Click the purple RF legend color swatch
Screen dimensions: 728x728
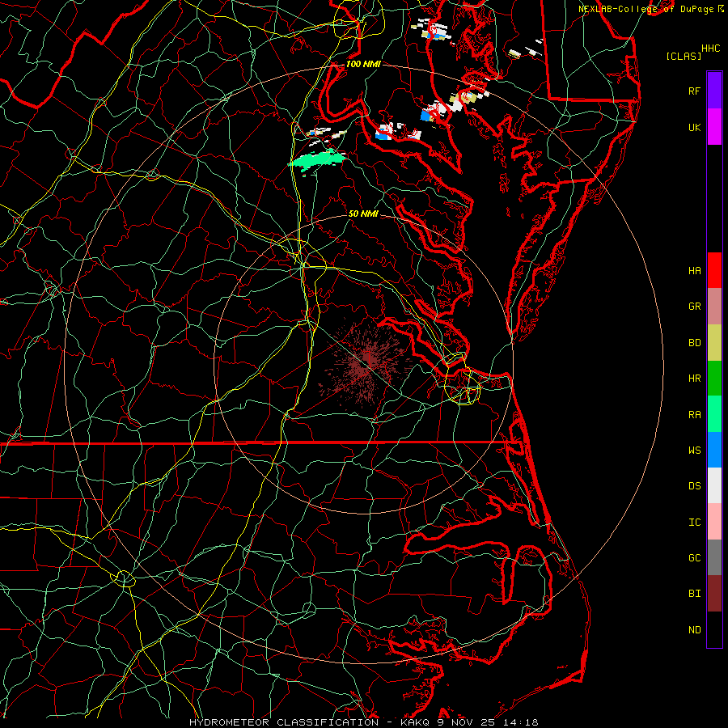tap(714, 91)
